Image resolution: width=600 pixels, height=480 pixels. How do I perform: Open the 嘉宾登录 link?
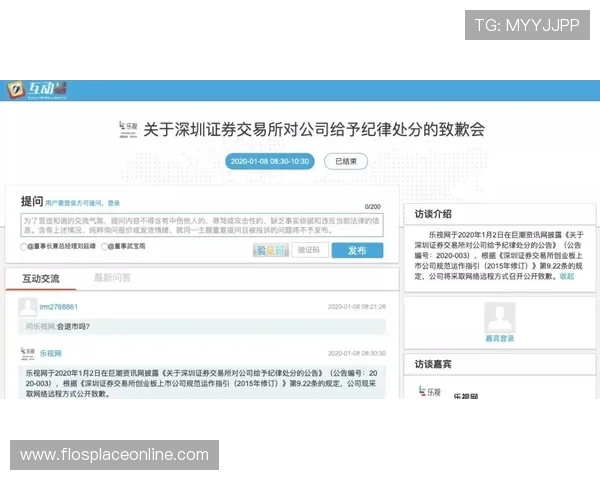click(x=500, y=339)
